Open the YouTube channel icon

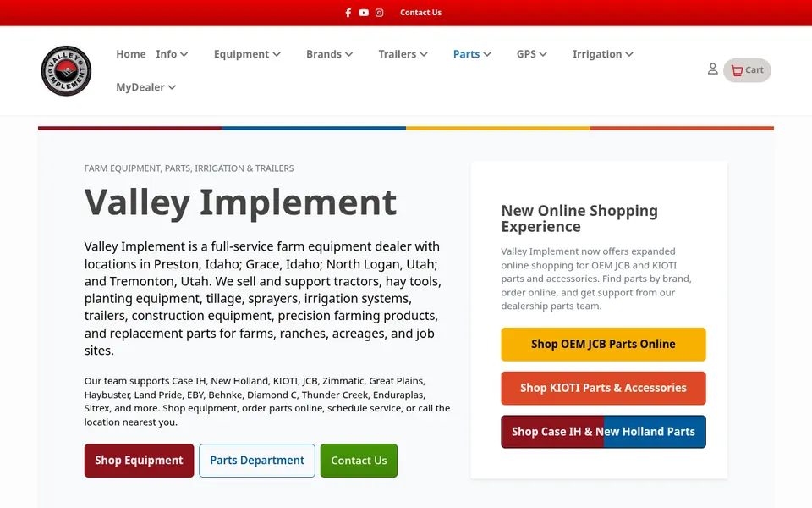[x=364, y=13]
